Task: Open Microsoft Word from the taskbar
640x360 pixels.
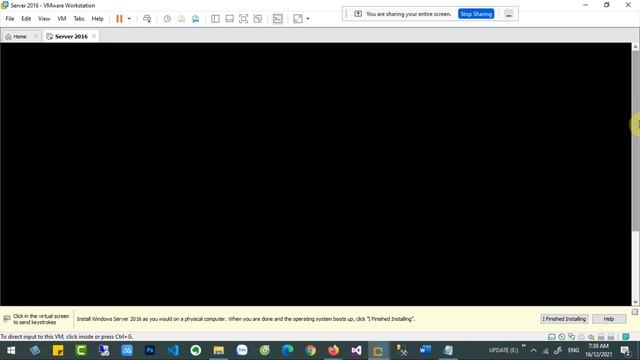Action: coord(425,350)
